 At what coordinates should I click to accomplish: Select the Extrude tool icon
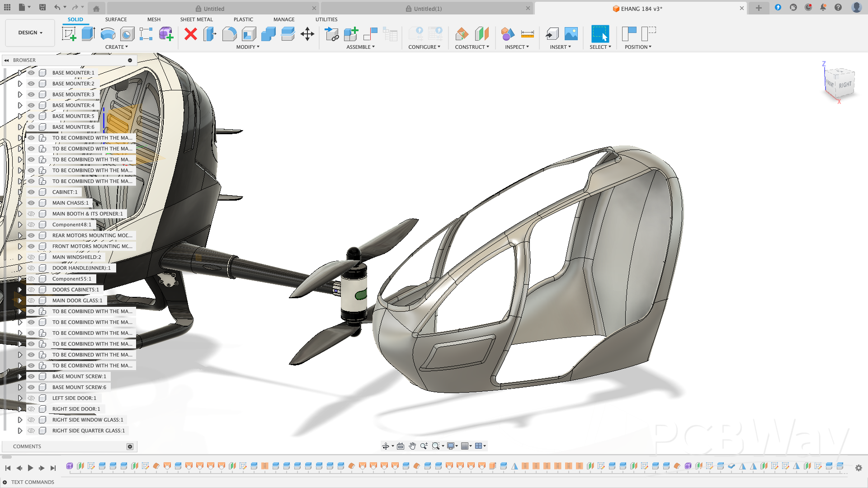click(x=88, y=34)
